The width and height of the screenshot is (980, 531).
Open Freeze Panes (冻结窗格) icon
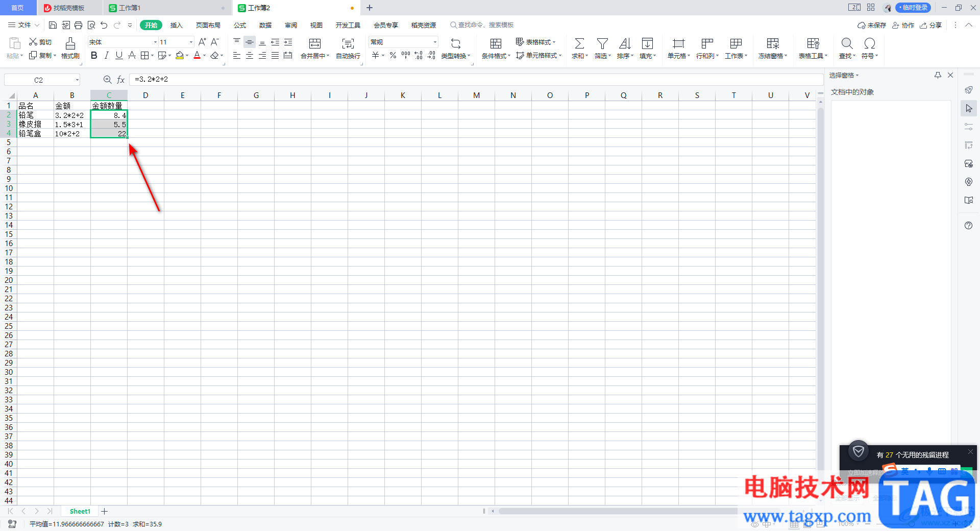773,43
